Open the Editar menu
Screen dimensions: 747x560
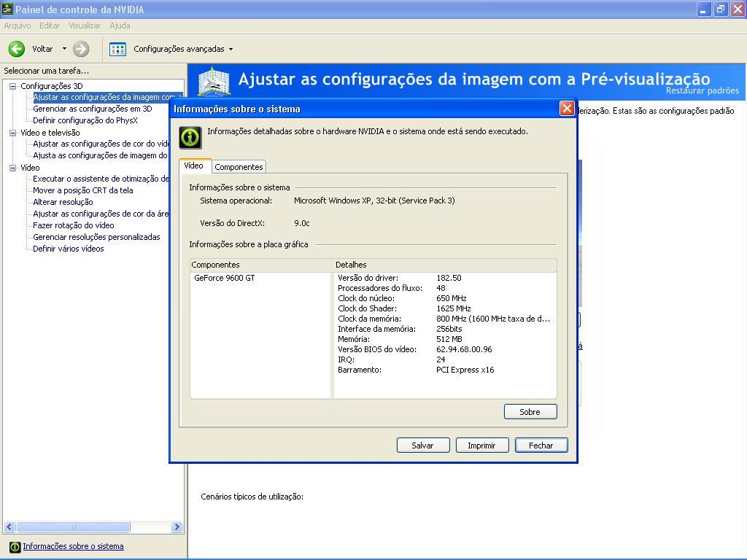point(50,26)
